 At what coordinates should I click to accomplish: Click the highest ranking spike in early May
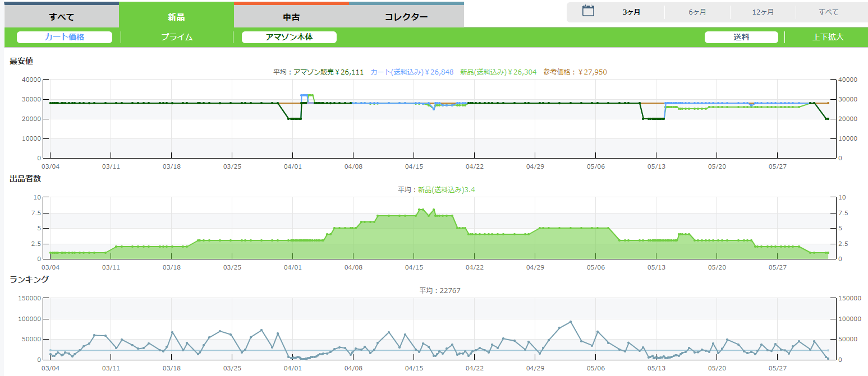pos(571,322)
